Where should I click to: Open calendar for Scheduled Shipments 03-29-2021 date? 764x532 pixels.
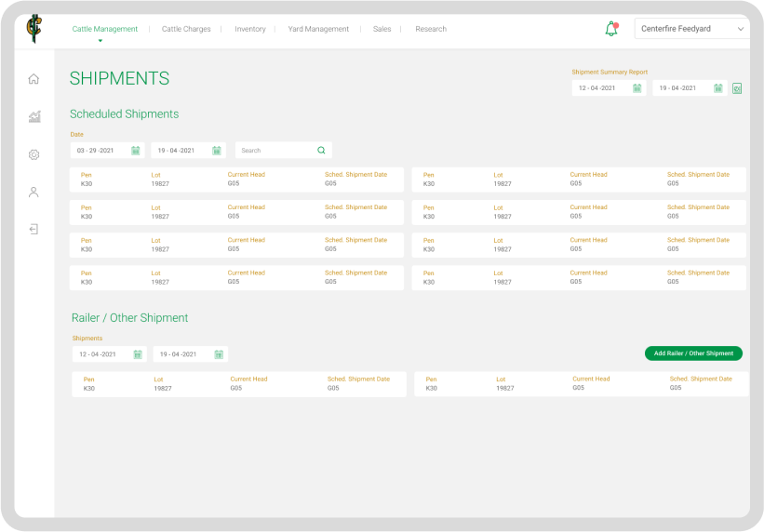pyautogui.click(x=135, y=151)
